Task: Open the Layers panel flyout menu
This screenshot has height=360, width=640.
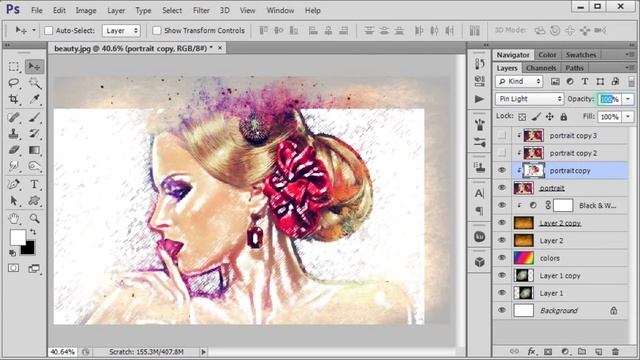Action: (629, 68)
